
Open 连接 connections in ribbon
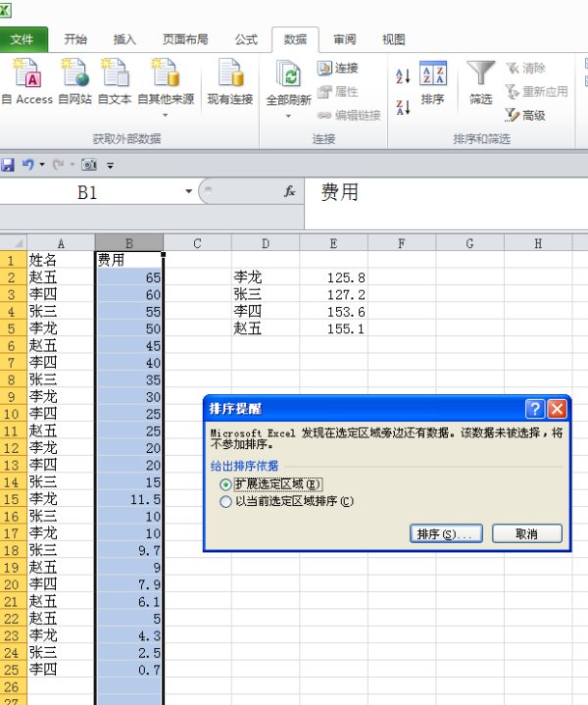337,68
